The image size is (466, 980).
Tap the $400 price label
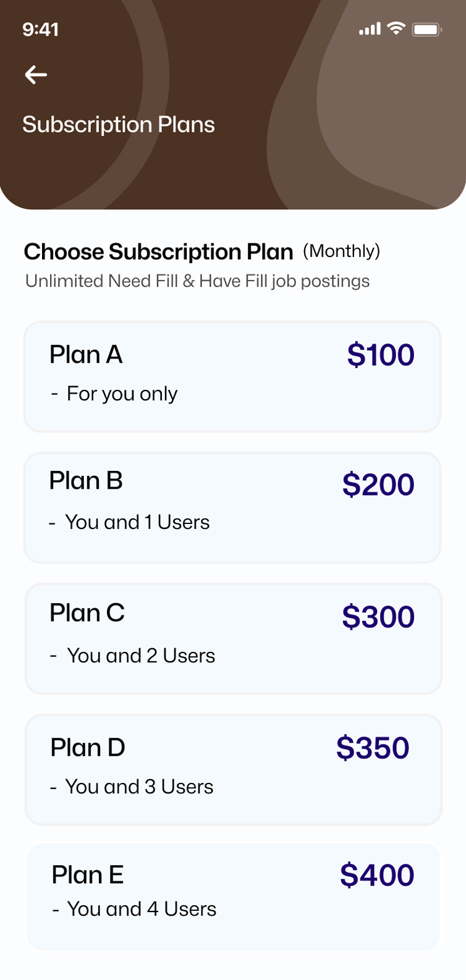click(x=377, y=875)
